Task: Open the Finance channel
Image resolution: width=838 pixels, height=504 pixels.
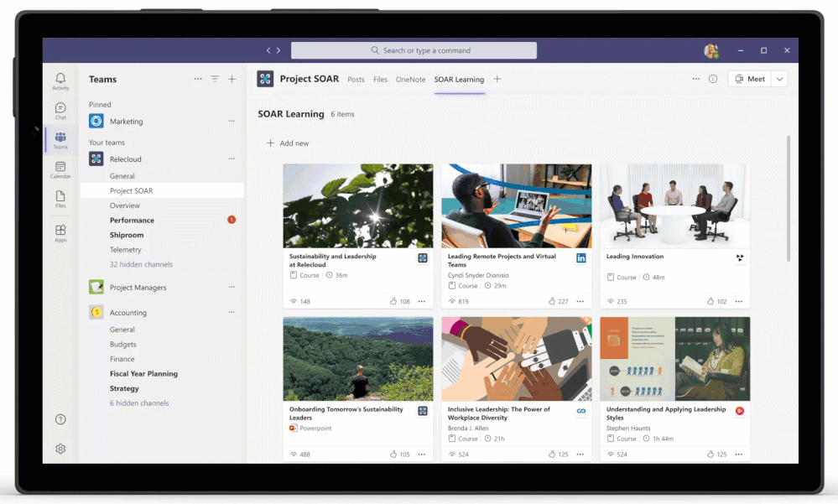Action: coord(122,359)
